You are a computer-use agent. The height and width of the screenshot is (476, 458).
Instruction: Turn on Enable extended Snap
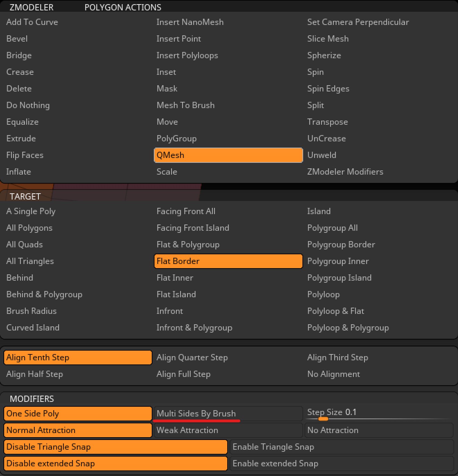342,463
